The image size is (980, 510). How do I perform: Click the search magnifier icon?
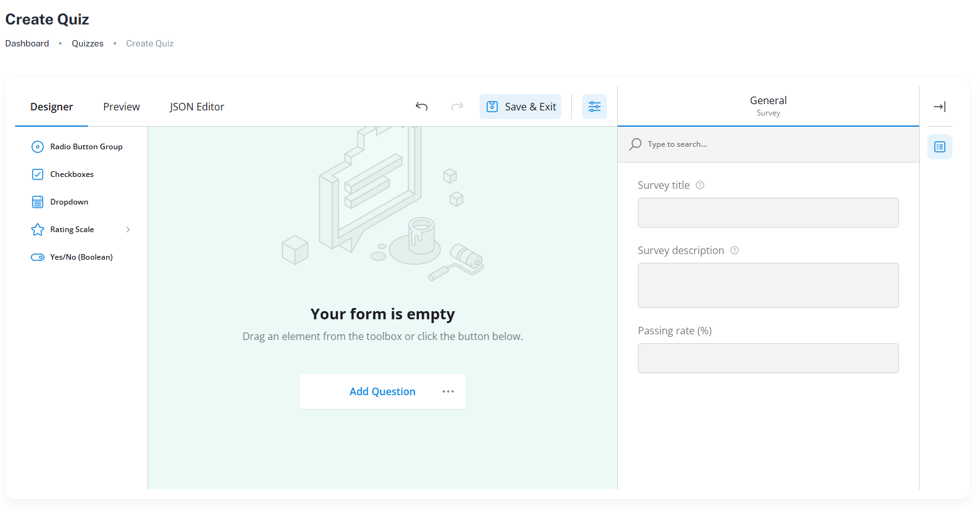[636, 144]
